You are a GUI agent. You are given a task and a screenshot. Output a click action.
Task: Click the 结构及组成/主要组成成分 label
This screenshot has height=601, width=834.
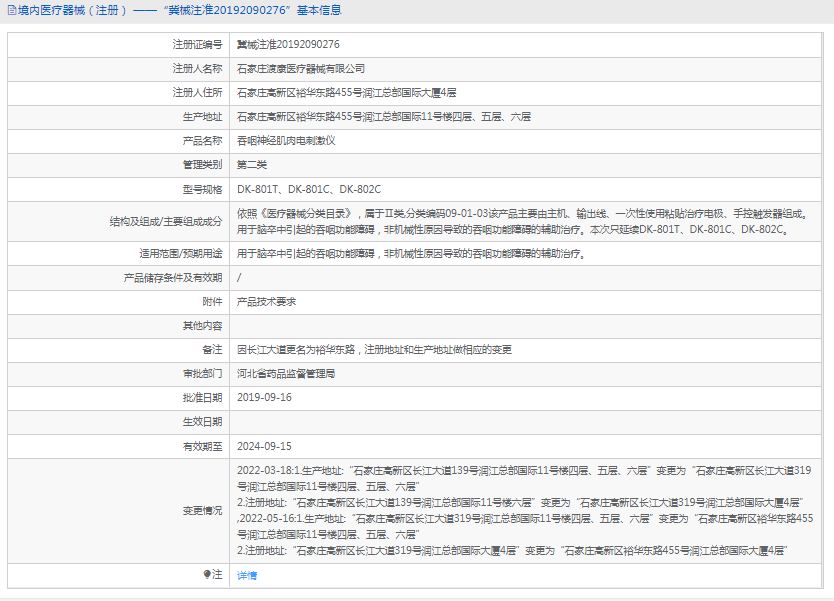pos(166,221)
